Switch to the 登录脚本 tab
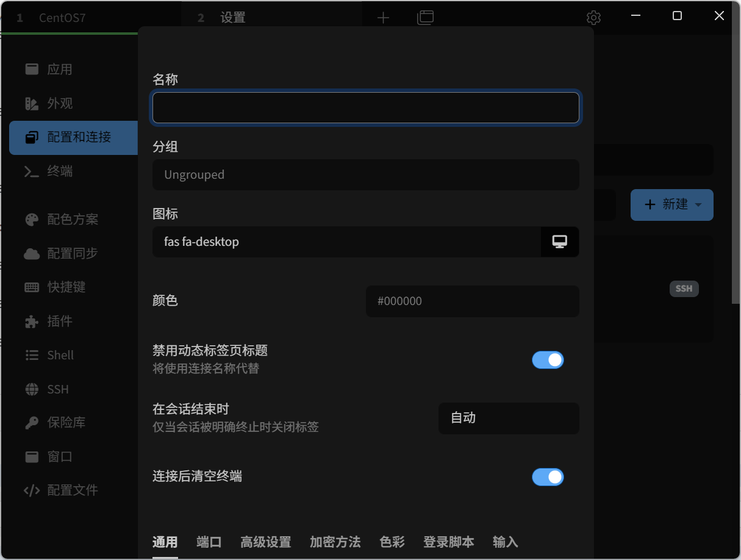The image size is (741, 560). pos(448,542)
